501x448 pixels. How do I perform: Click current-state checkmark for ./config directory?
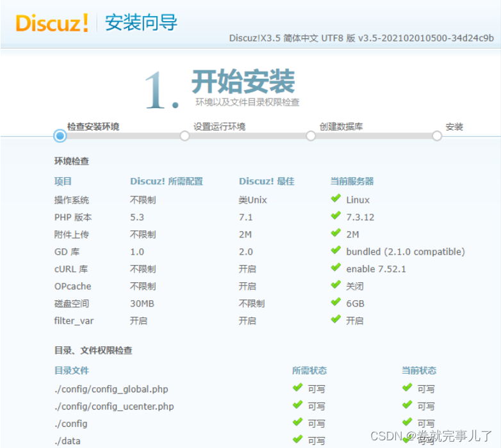click(x=407, y=422)
